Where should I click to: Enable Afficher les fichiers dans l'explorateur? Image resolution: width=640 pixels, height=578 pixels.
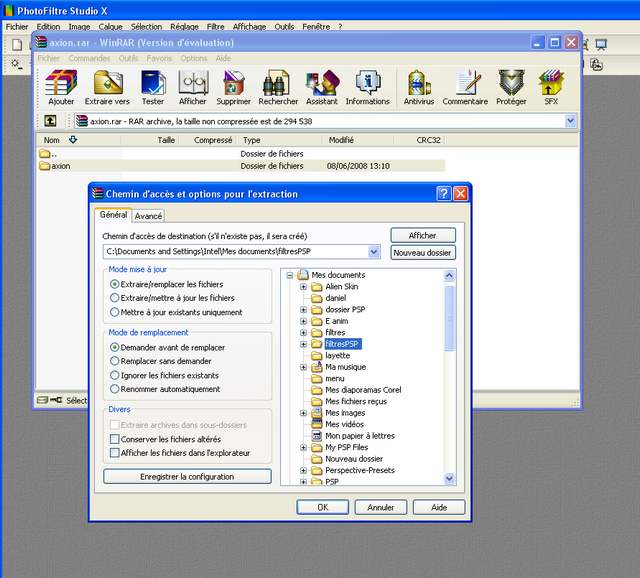[x=115, y=453]
